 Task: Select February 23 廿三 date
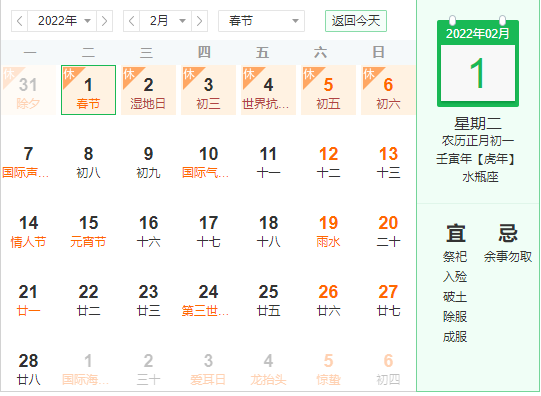[148, 300]
